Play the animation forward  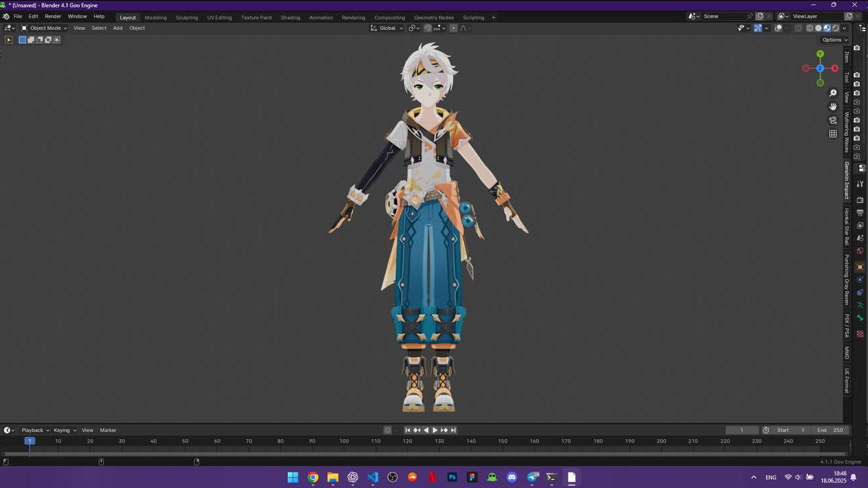click(x=435, y=430)
